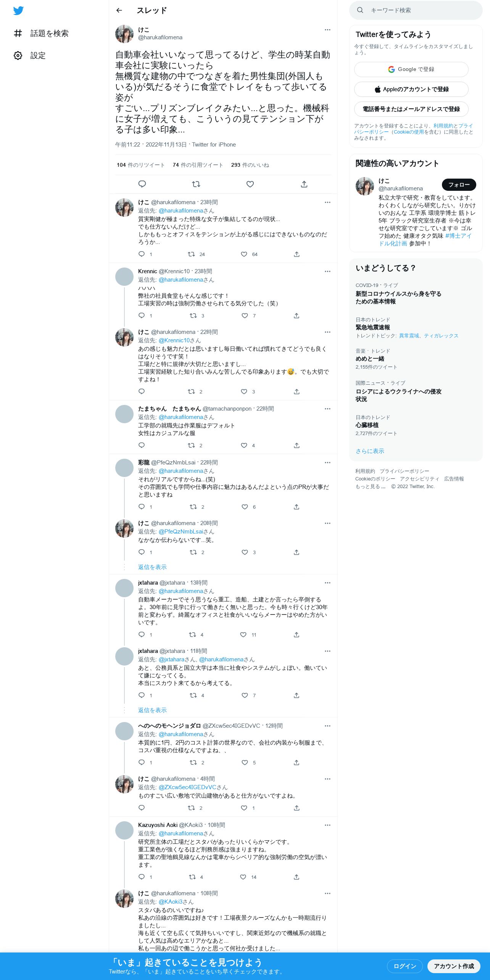Open 話題を検索 in the left sidebar
This screenshot has width=490, height=980.
(x=41, y=34)
